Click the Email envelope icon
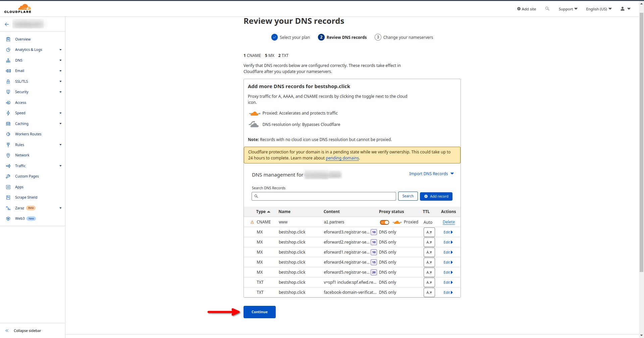 pyautogui.click(x=8, y=71)
